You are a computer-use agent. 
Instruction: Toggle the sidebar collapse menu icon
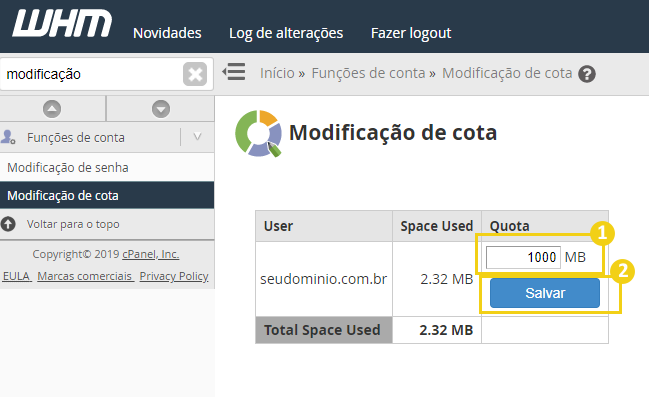(x=234, y=72)
